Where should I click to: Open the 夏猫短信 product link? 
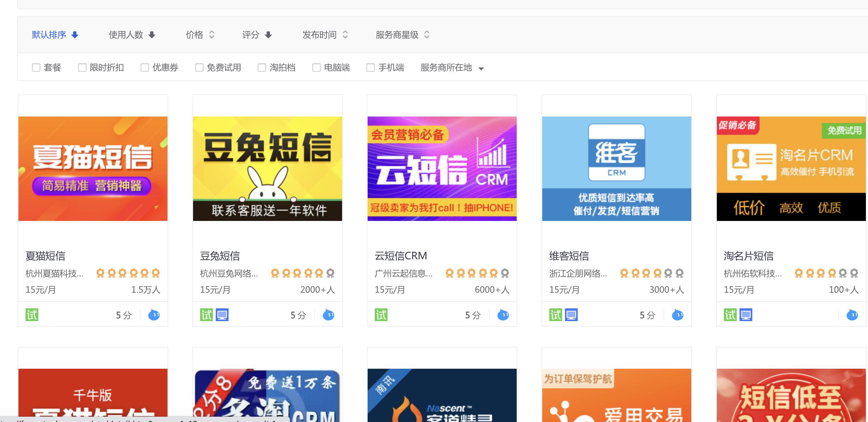pos(45,255)
